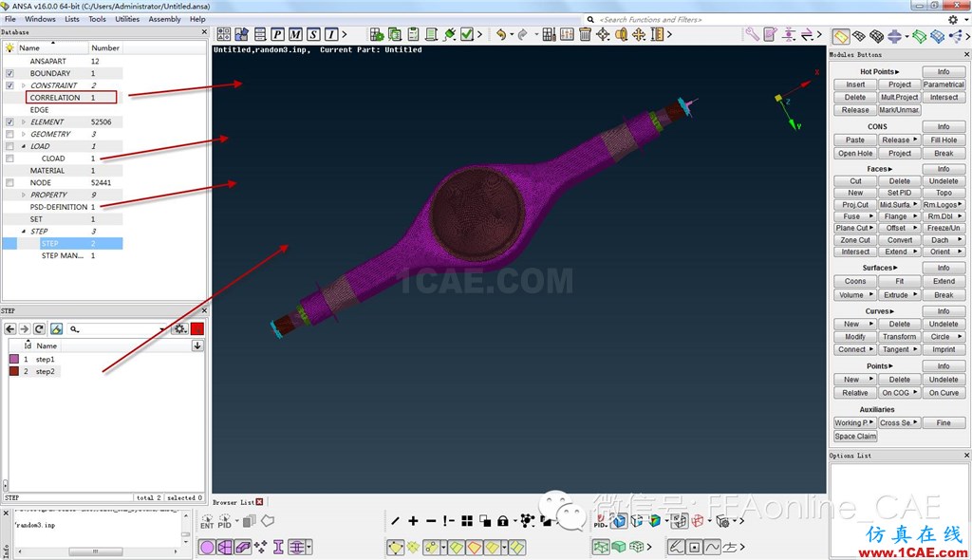Click the Hot Points Insert button

(x=855, y=84)
